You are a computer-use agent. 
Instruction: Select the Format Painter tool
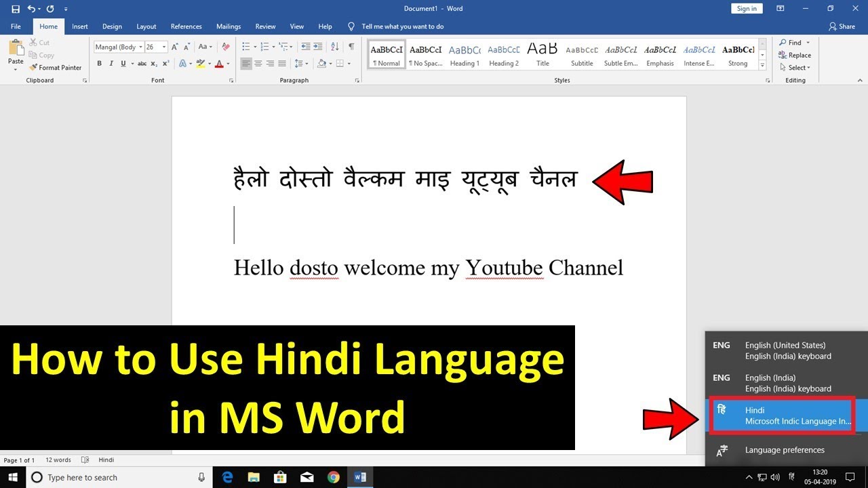click(x=56, y=68)
